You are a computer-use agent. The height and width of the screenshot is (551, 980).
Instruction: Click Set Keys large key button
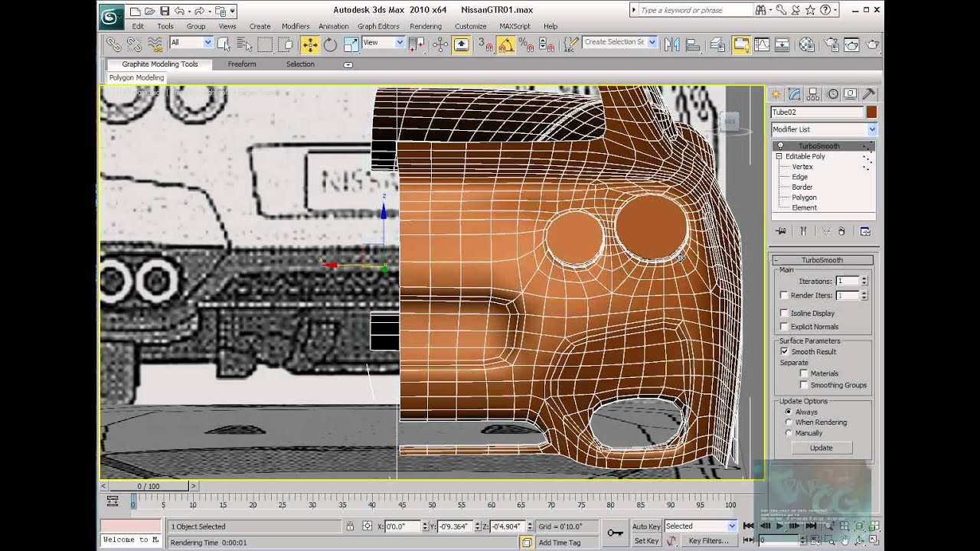coord(615,533)
